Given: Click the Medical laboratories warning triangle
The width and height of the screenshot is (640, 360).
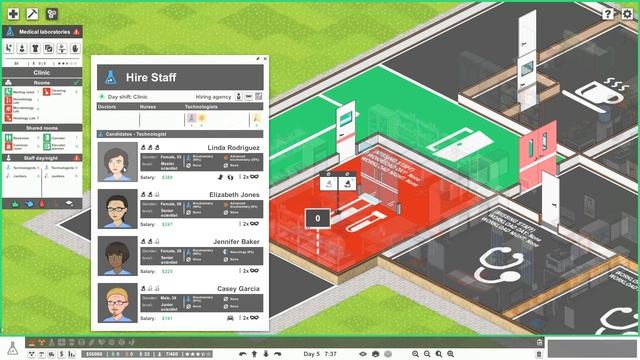Looking at the screenshot, I should pos(76,32).
